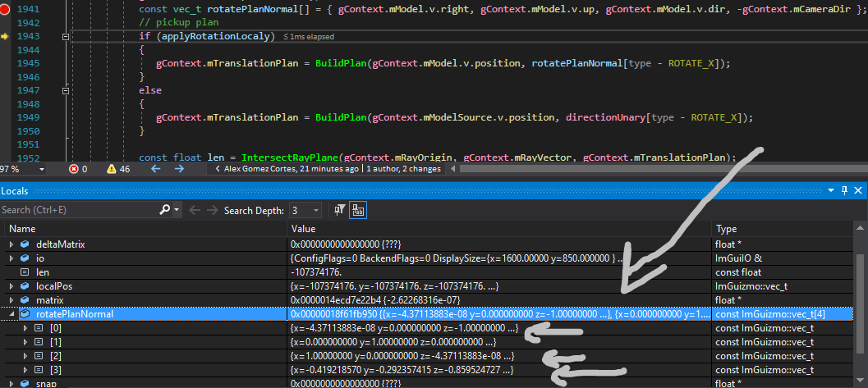Screen dimensions: 868x388
Task: Navigate forward with the blue right arrow
Action: 179,169
